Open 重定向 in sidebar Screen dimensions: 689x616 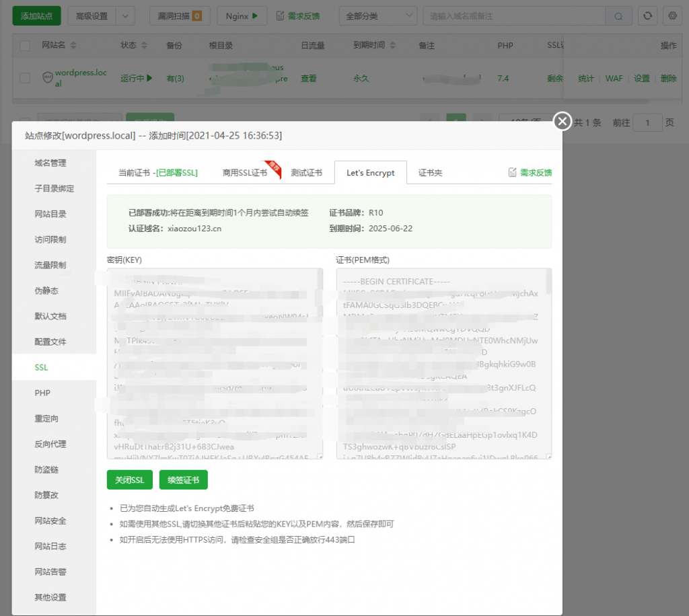click(x=46, y=418)
